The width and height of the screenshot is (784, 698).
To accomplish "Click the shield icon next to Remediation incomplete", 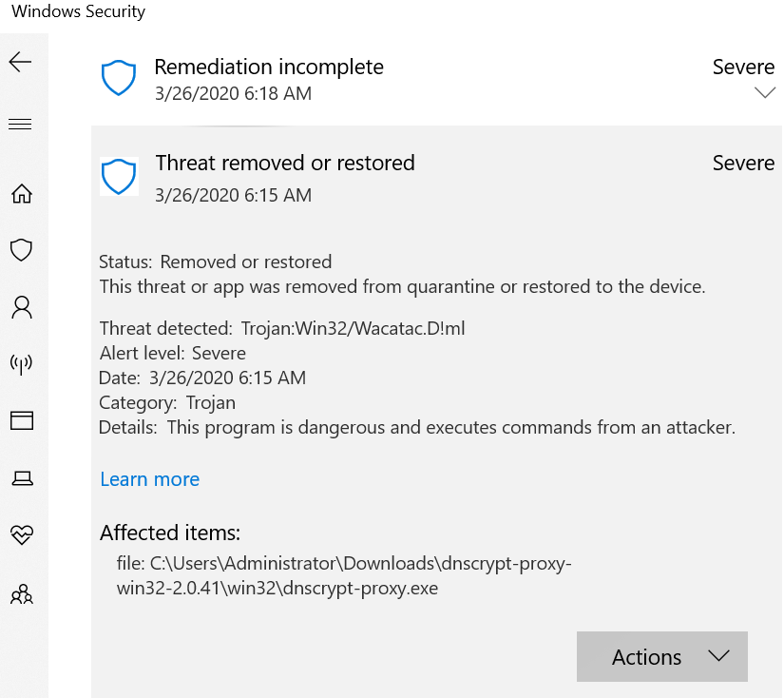I will click(x=118, y=77).
